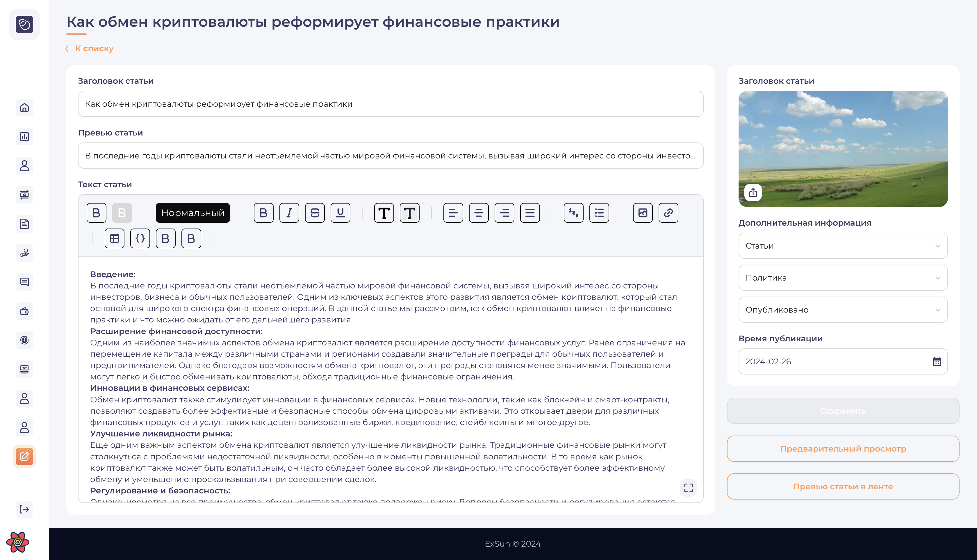Screen dimensions: 977x560
Task: Open the statistics chart sidebar item
Action: [24, 137]
